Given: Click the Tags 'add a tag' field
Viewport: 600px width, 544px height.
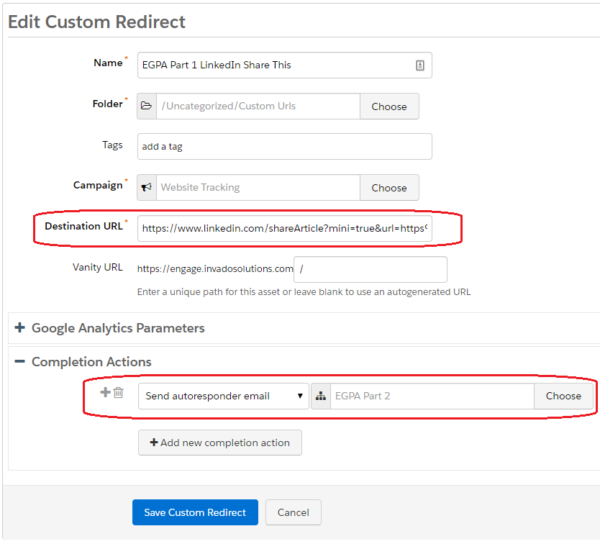Looking at the screenshot, I should 285,147.
